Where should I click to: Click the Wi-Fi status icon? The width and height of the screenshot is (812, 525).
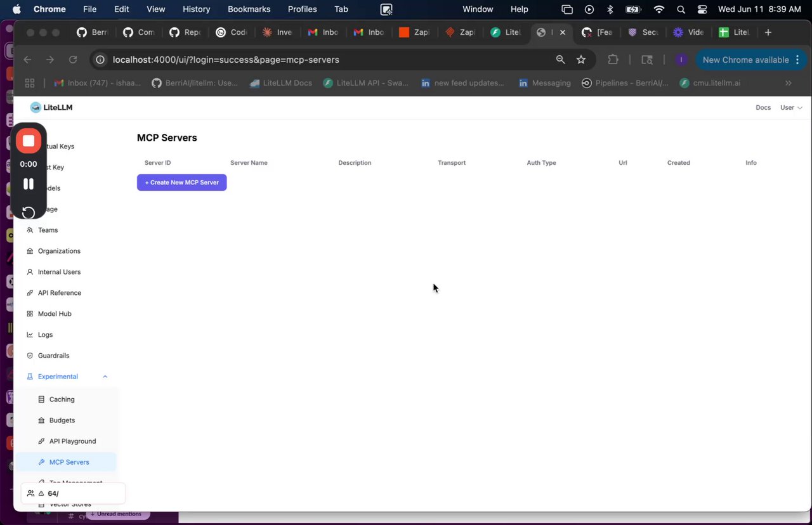pos(659,9)
